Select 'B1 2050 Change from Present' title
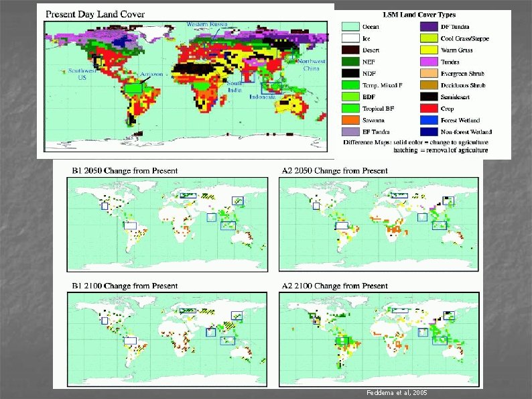Image resolution: width=532 pixels, height=399 pixels. (125, 171)
